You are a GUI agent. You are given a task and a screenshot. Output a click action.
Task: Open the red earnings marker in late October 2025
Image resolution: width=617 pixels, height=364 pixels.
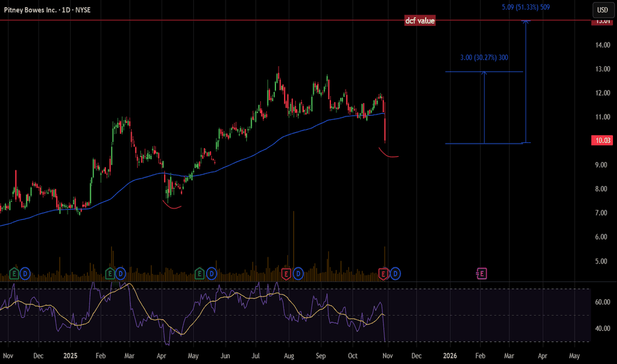pos(383,273)
